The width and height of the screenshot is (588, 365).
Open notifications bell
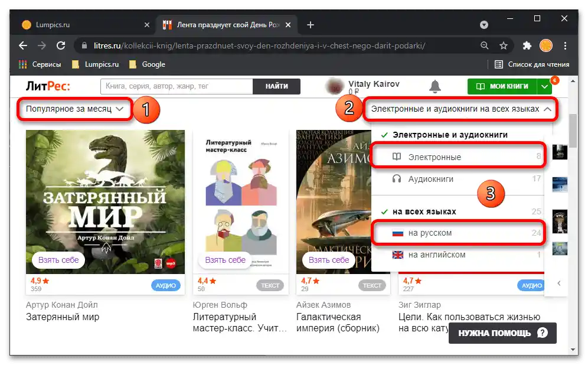click(435, 86)
